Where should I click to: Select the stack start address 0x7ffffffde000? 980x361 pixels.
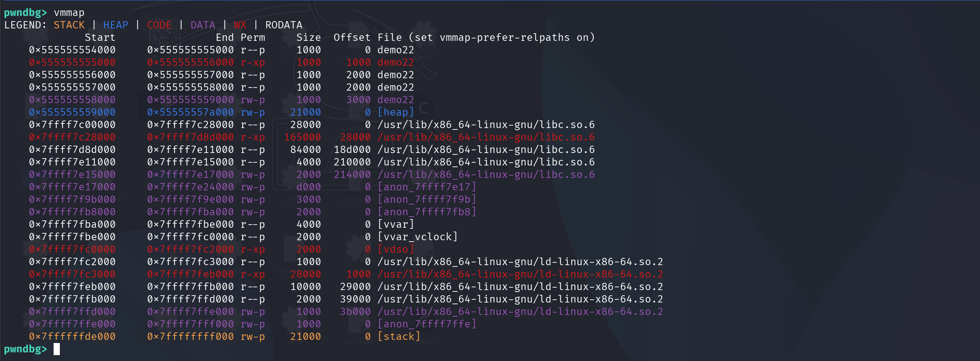pyautogui.click(x=72, y=337)
